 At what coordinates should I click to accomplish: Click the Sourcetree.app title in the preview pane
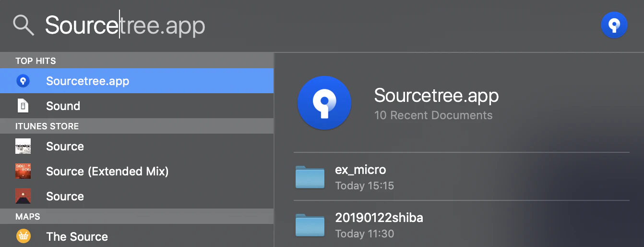click(x=436, y=96)
